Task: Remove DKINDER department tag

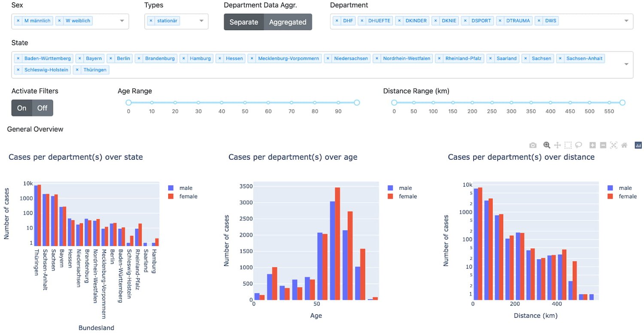Action: coord(399,21)
